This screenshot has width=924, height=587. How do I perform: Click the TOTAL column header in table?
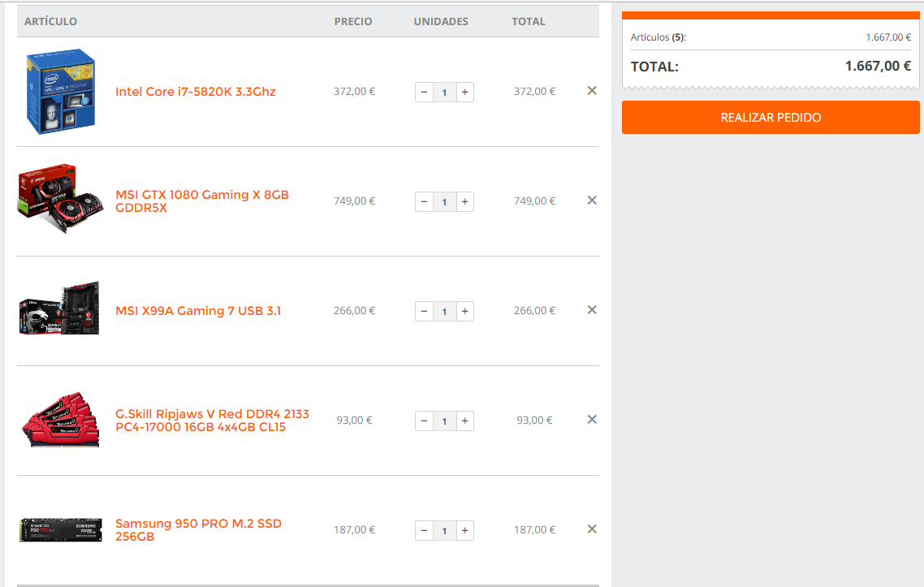[x=528, y=21]
